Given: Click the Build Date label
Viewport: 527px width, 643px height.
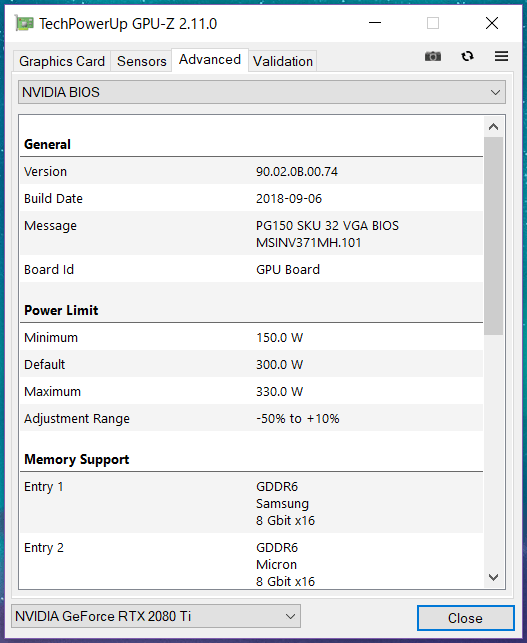Looking at the screenshot, I should [x=53, y=198].
